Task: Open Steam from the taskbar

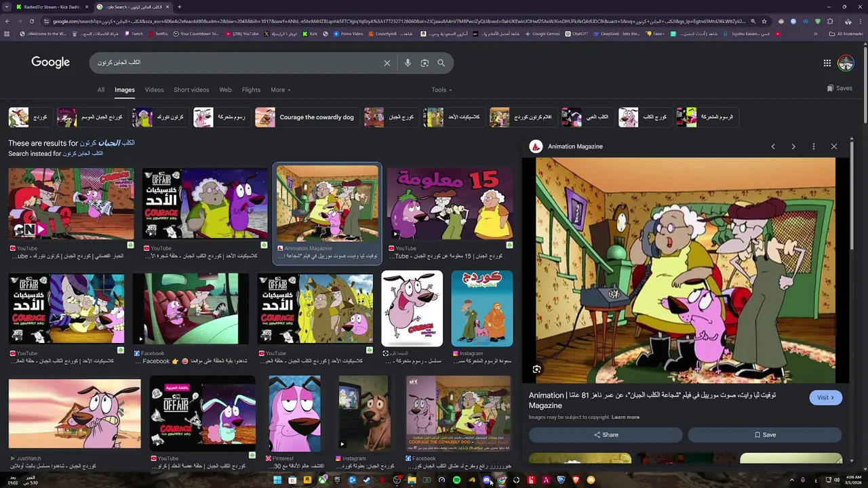Action: click(x=367, y=481)
